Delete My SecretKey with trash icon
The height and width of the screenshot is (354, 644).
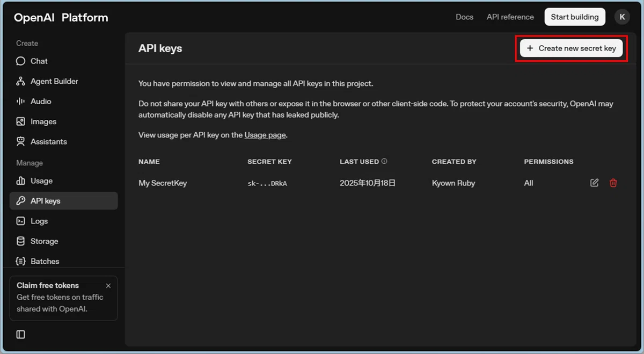[613, 183]
